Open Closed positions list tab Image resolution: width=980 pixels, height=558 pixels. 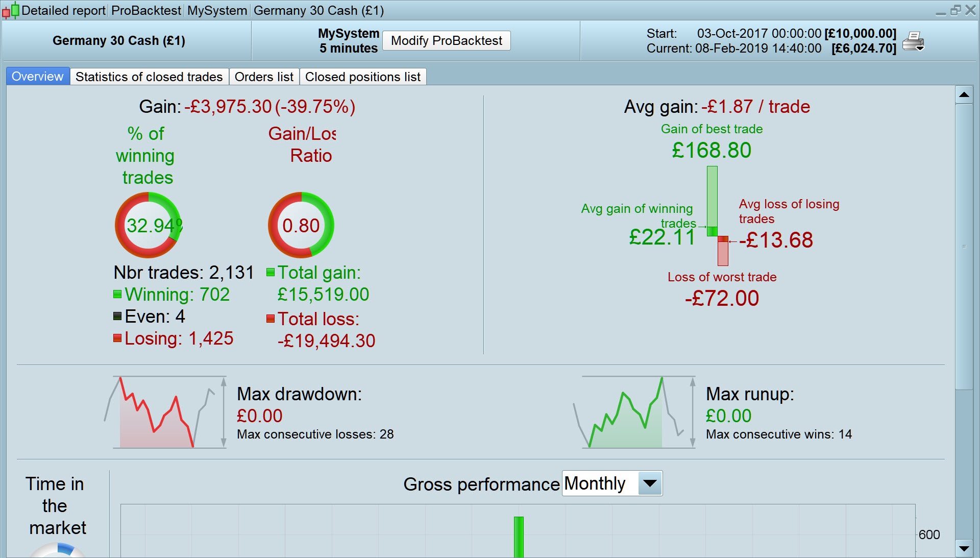[x=362, y=77]
